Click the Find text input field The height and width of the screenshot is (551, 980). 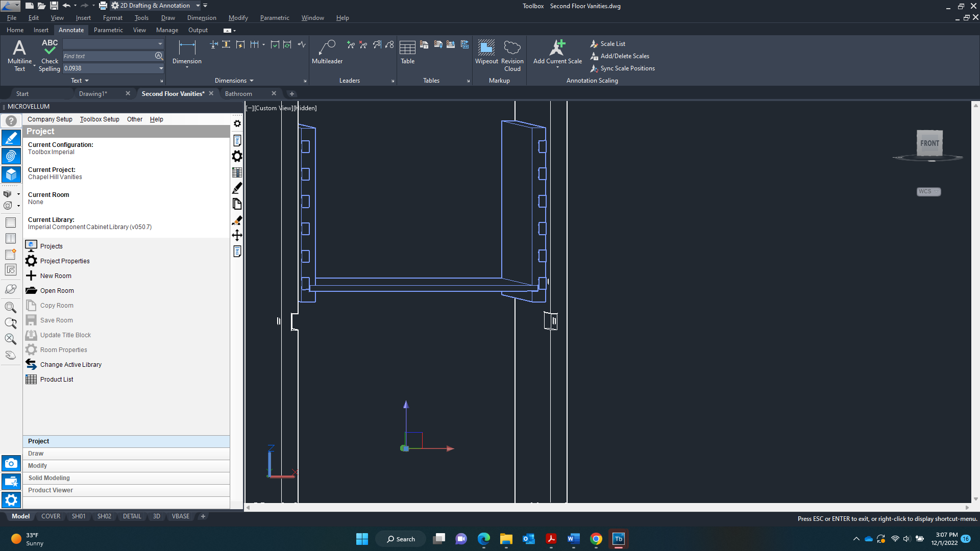108,56
